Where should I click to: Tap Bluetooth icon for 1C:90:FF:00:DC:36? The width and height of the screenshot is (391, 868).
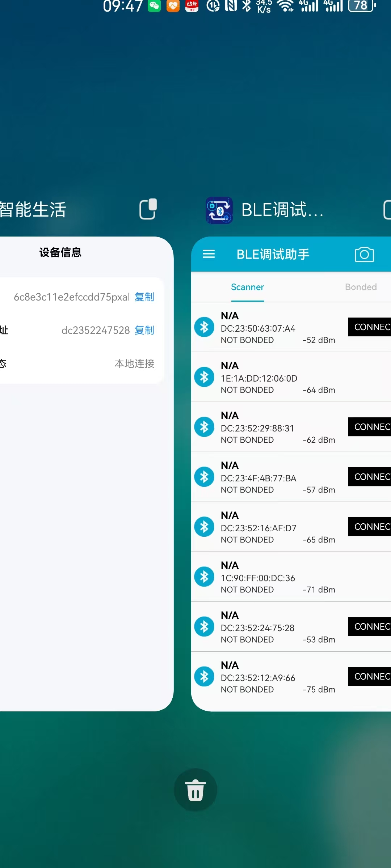(204, 576)
